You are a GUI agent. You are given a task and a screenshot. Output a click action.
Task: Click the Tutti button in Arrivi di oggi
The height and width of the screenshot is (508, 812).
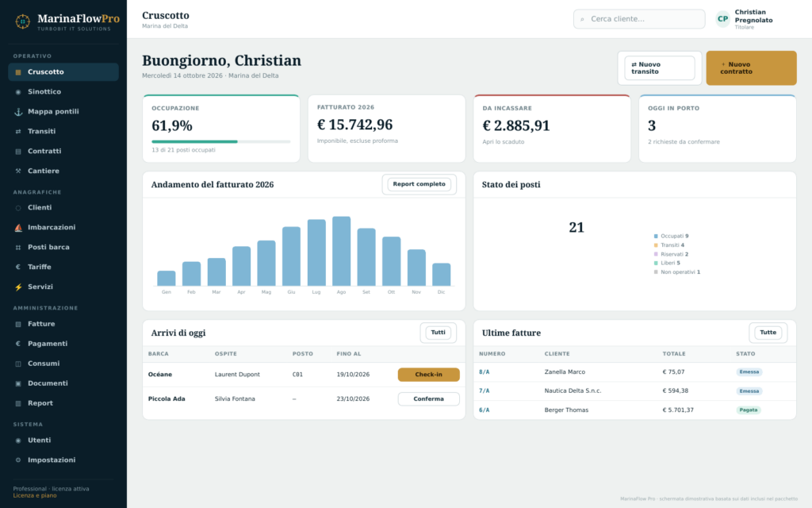coord(438,333)
